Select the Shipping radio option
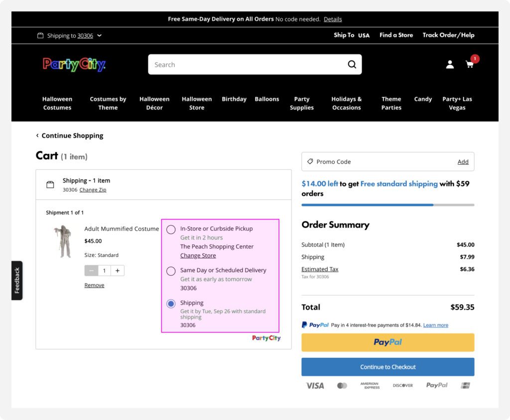This screenshot has width=510, height=420. pos(171,304)
